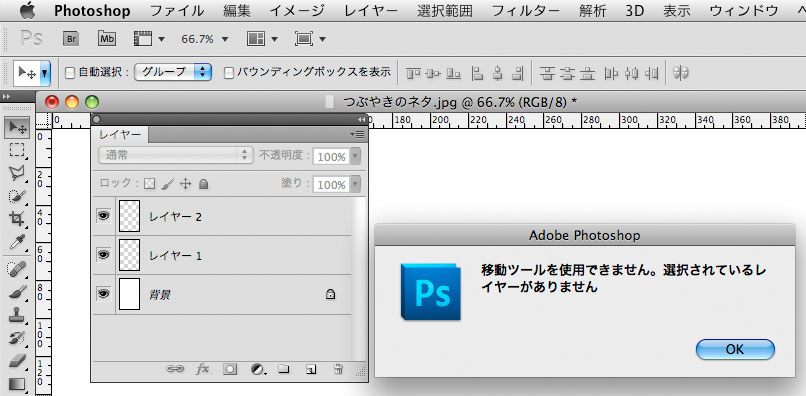
Task: Select the Move tool in toolbox
Action: point(18,128)
